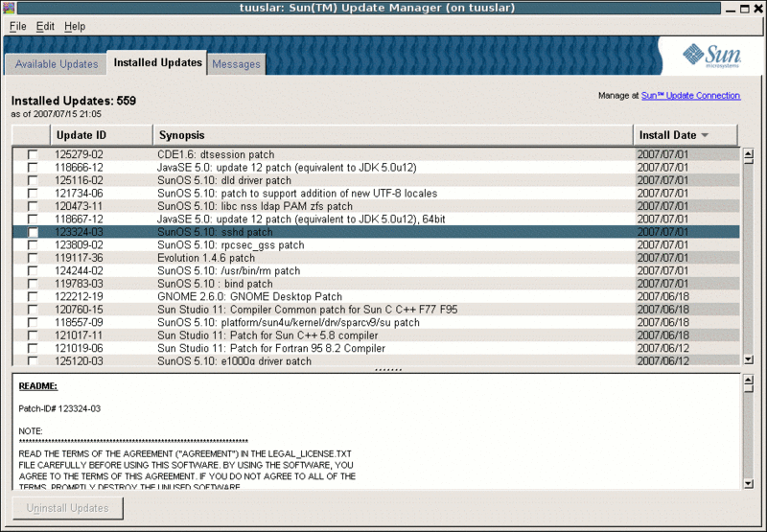Sort by the Synopsis column header

pos(393,135)
